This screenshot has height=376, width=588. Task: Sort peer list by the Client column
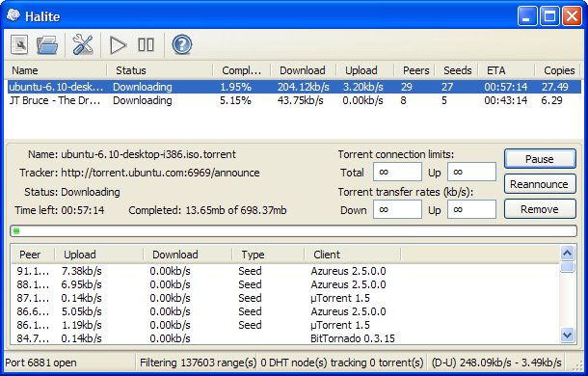tap(353, 255)
